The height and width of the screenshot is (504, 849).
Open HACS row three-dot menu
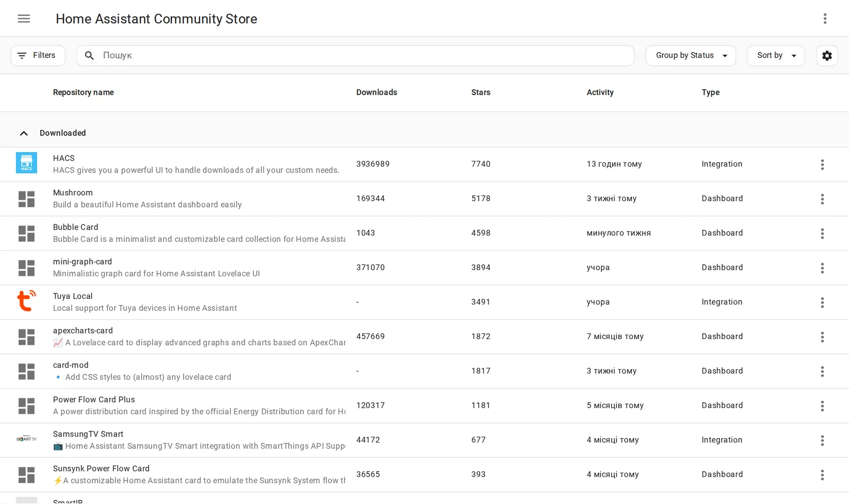[822, 164]
